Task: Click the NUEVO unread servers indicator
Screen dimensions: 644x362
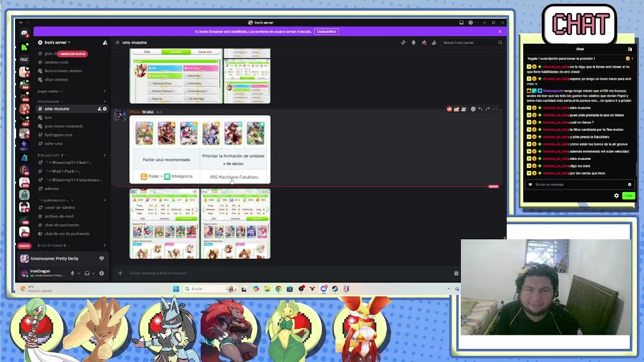Action: [24, 246]
